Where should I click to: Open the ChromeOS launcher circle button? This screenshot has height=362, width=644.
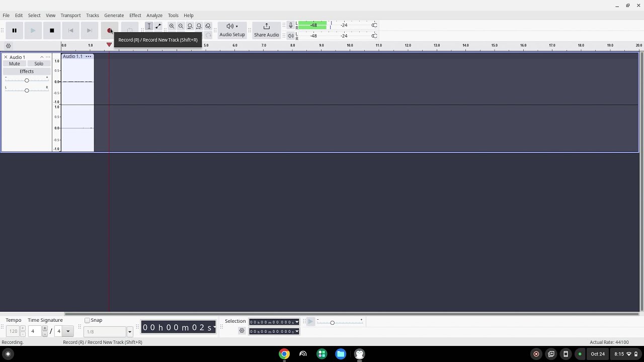(8, 354)
